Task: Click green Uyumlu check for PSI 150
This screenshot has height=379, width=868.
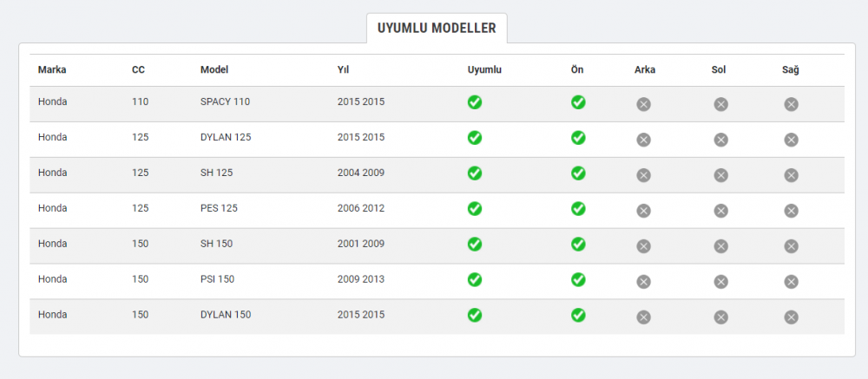Action: coord(475,279)
